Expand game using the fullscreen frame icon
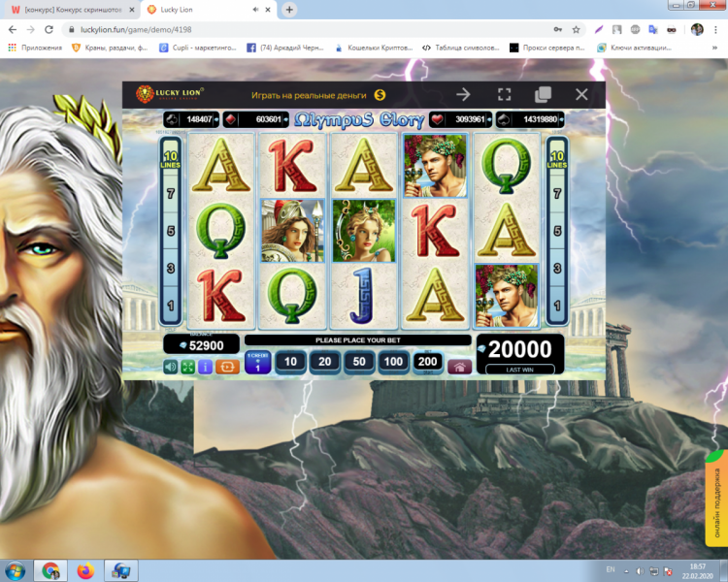 coord(504,94)
